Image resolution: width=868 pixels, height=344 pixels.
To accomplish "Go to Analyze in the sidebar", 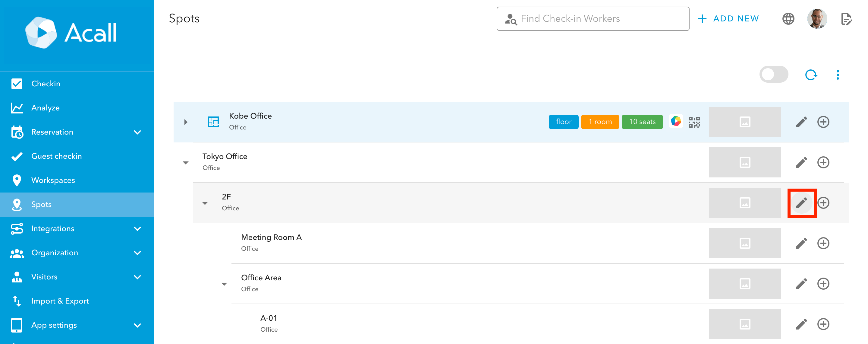I will coord(46,108).
